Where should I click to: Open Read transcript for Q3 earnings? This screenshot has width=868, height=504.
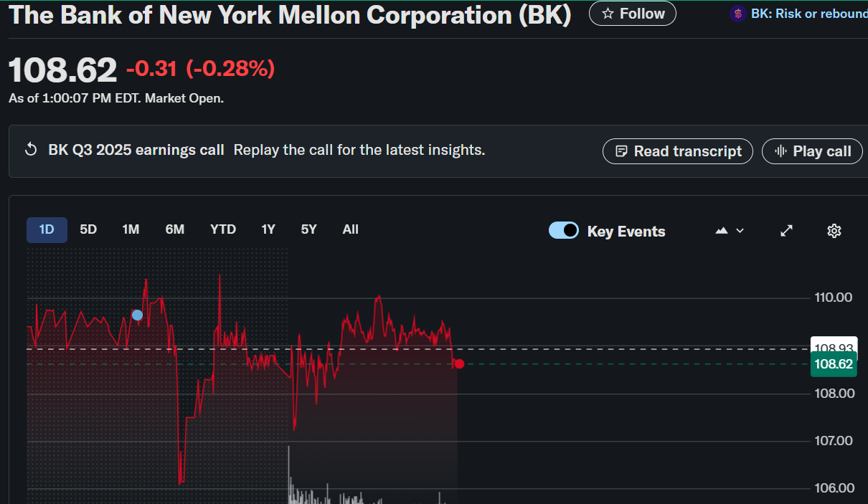(678, 151)
